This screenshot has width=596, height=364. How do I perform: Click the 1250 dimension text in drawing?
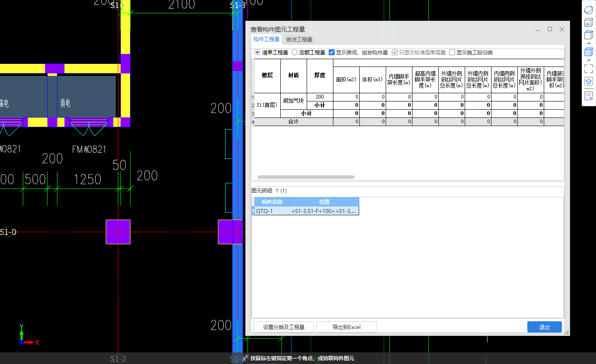tap(88, 179)
